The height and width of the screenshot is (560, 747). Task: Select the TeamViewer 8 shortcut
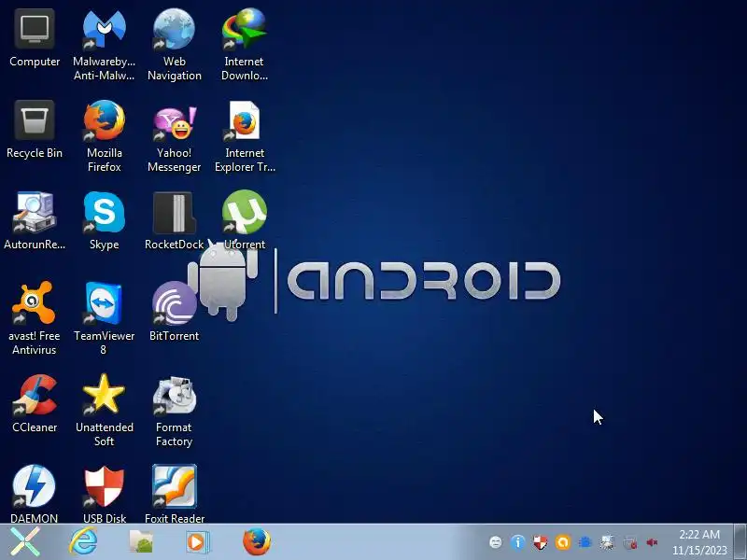click(x=105, y=318)
